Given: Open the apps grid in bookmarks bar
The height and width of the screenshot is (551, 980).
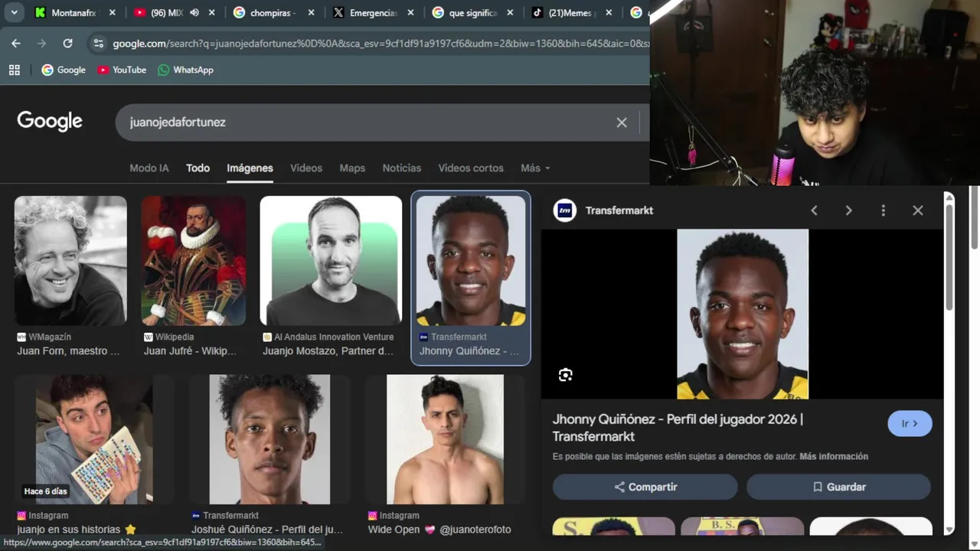Looking at the screenshot, I should (x=14, y=70).
